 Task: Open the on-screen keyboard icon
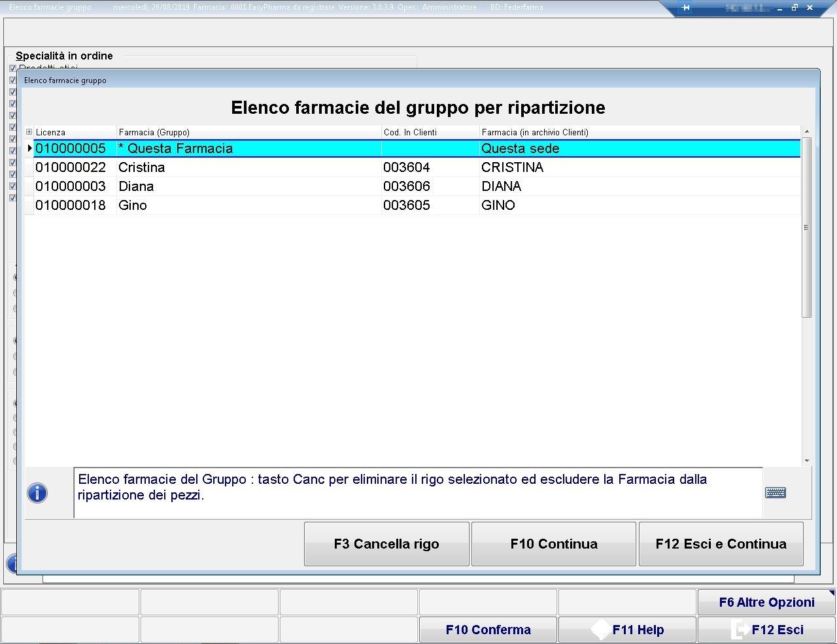point(776,493)
